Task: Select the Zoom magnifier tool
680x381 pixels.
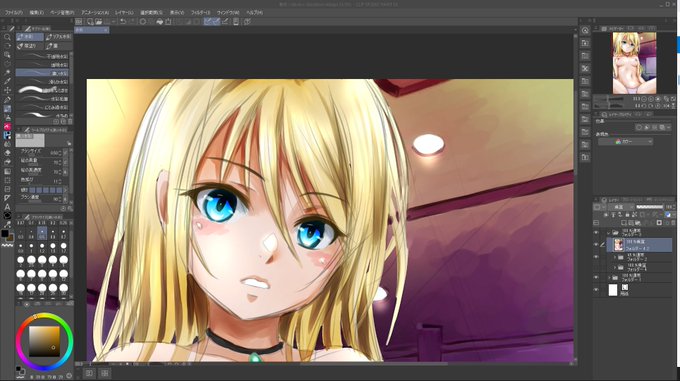Action: pyautogui.click(x=7, y=37)
